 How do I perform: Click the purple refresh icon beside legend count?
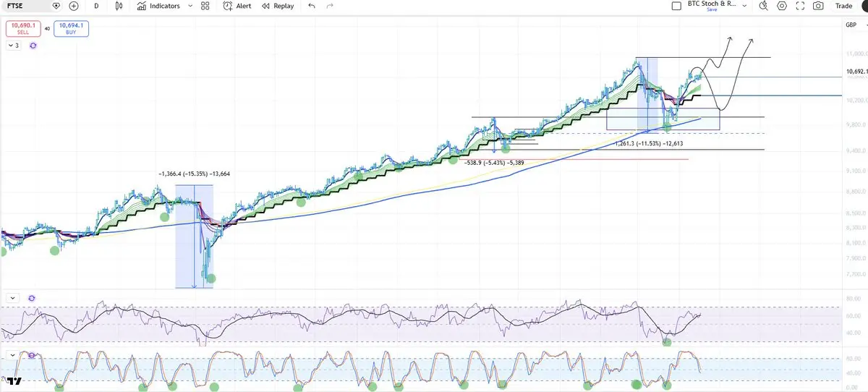[x=33, y=45]
